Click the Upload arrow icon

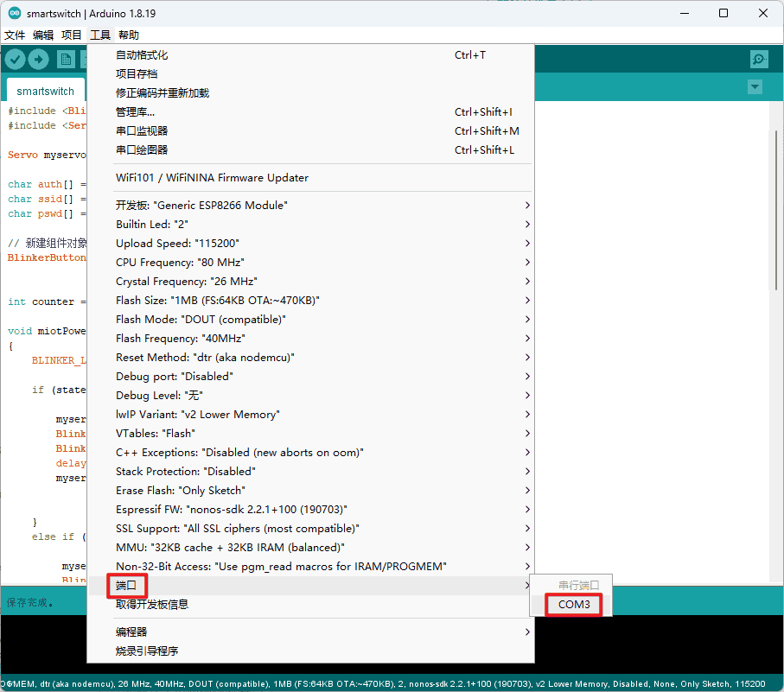tap(39, 60)
